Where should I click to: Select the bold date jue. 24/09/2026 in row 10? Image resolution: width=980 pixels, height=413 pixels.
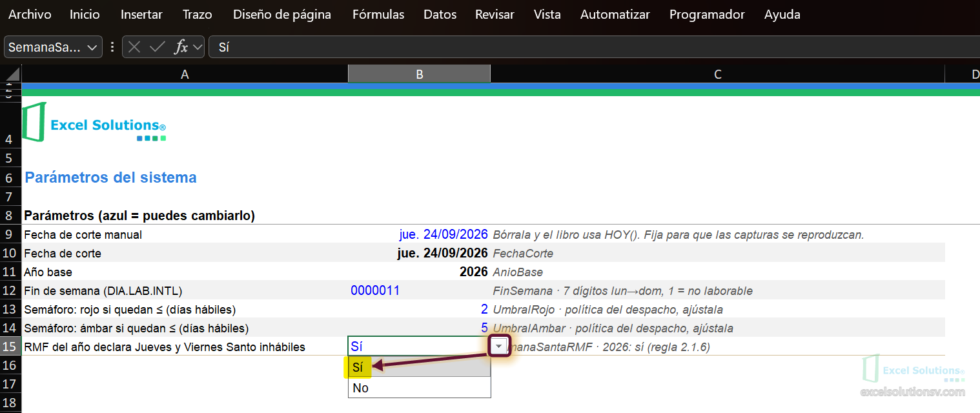pos(419,253)
